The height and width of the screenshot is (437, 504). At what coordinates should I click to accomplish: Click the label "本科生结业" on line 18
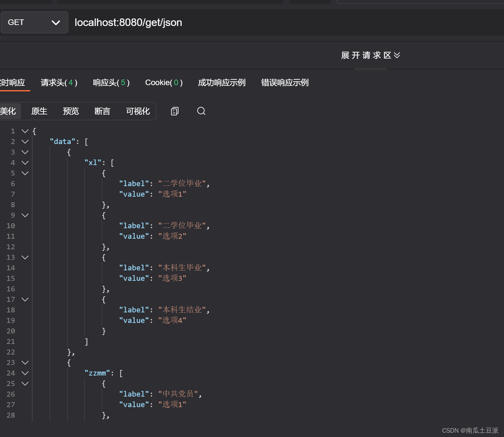(x=182, y=310)
